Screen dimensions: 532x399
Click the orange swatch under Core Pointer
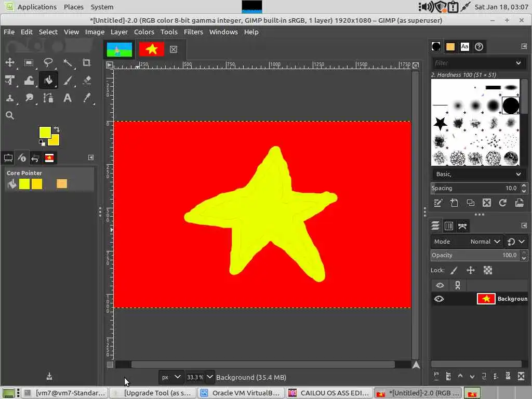click(x=62, y=183)
